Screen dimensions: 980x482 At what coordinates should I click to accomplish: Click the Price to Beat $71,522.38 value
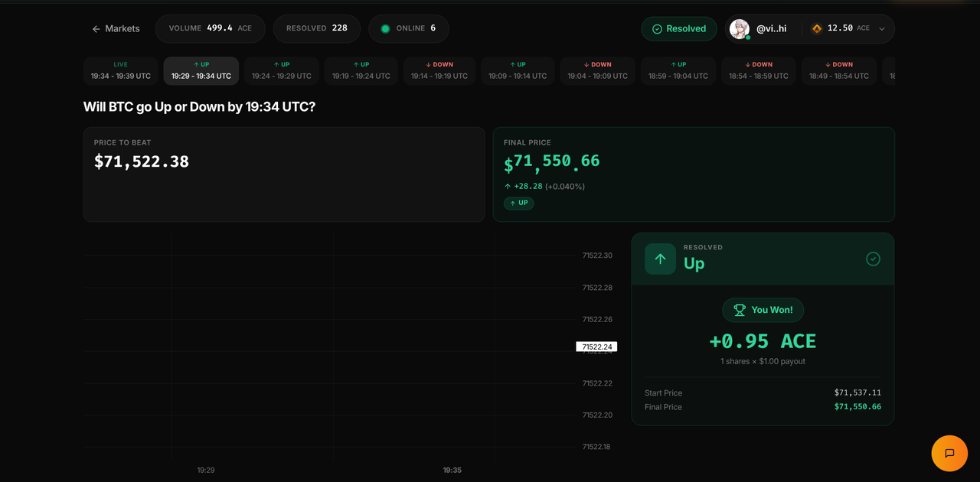[142, 161]
